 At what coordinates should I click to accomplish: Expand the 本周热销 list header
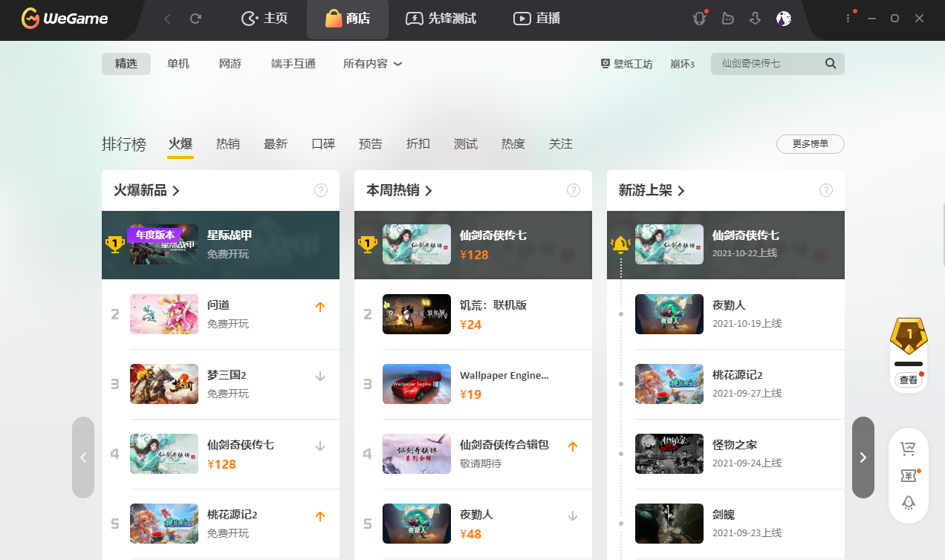[400, 191]
